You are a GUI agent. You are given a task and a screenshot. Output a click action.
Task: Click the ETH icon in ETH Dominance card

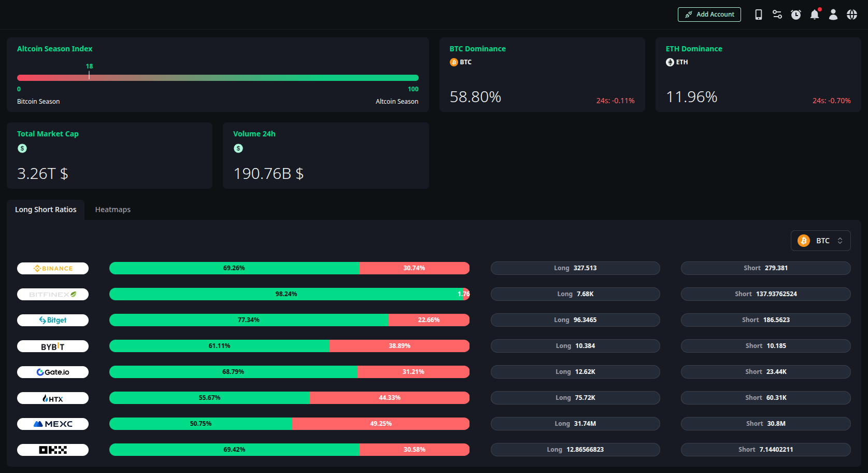click(x=670, y=62)
